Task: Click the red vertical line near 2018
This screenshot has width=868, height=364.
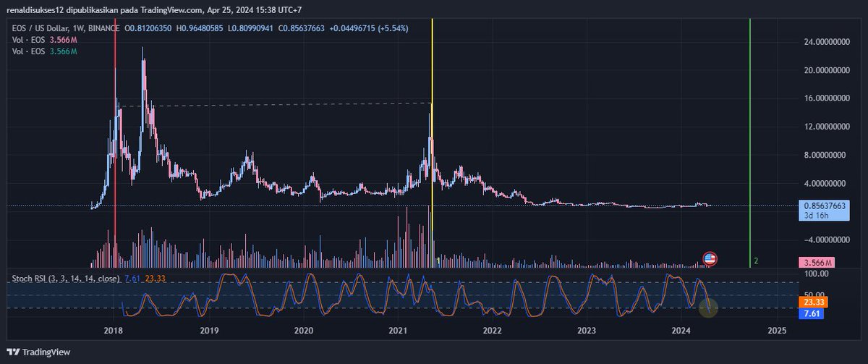Action: point(115,145)
